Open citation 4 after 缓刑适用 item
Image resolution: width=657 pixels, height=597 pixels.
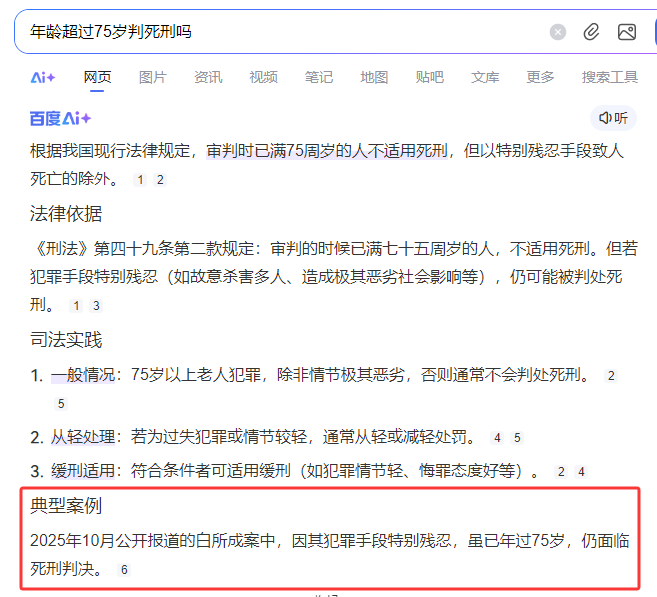[x=581, y=472]
